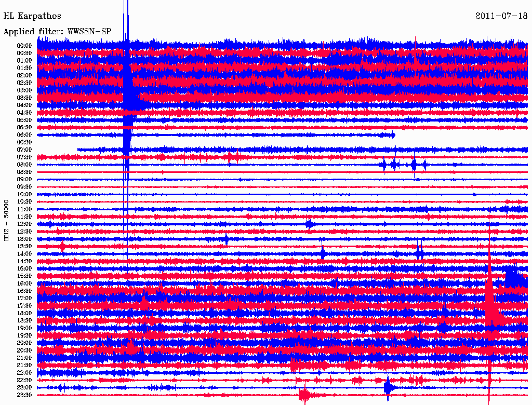Select the 19:00 time label

click(x=24, y=328)
